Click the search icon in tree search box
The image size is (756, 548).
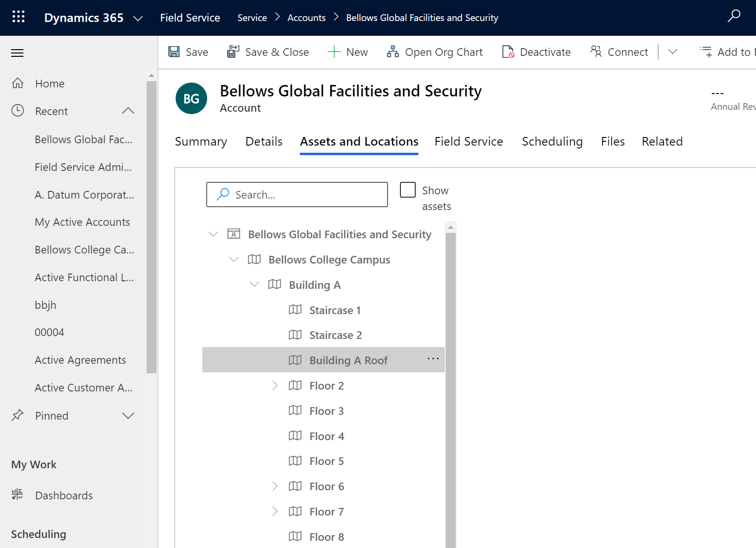tap(223, 194)
